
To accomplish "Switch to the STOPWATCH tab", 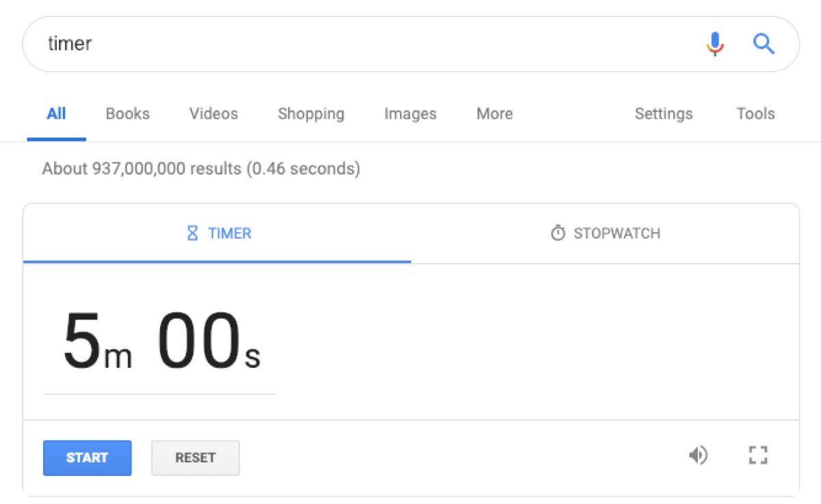I will (605, 233).
